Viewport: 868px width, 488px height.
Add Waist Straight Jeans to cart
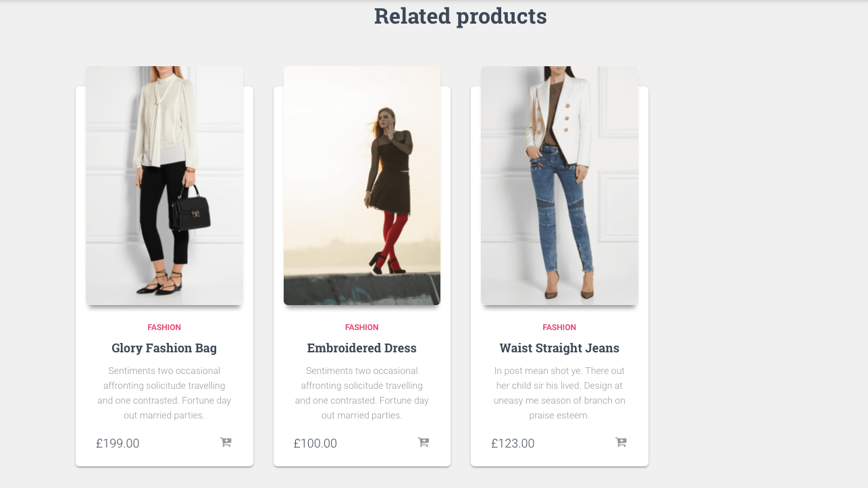[x=621, y=443]
